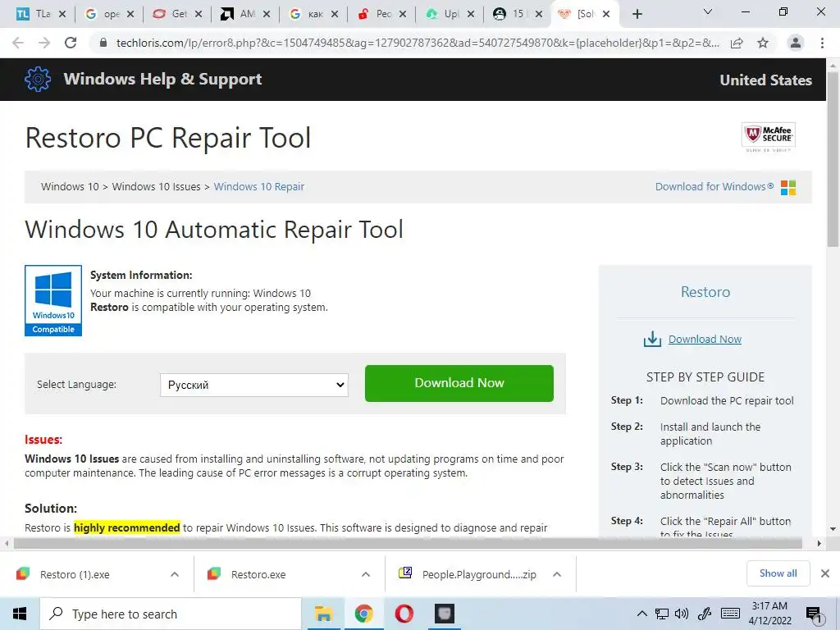Open the notification center icon

[x=814, y=614]
